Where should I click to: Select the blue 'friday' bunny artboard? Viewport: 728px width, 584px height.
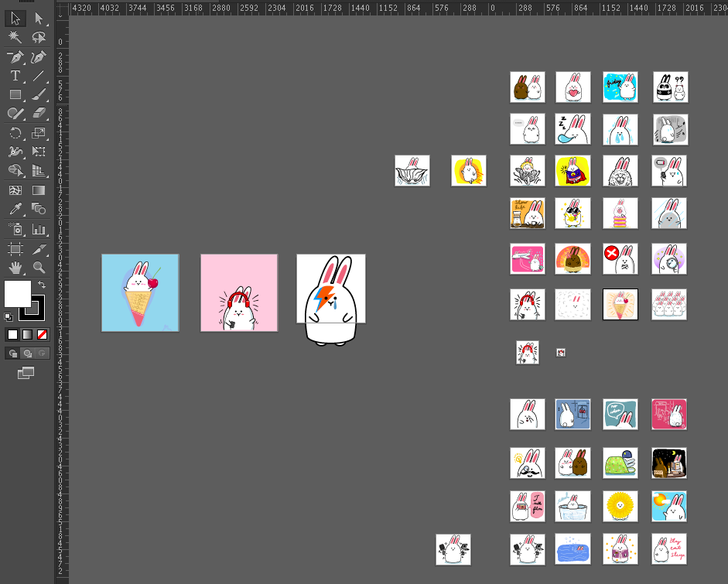click(x=620, y=87)
